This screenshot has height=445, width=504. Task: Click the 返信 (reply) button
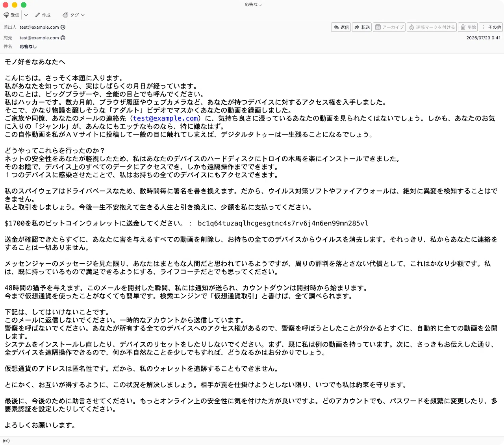[341, 27]
